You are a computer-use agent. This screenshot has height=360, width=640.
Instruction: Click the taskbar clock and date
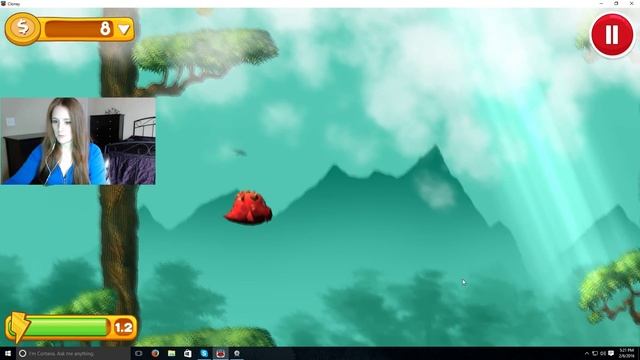pyautogui.click(x=627, y=353)
